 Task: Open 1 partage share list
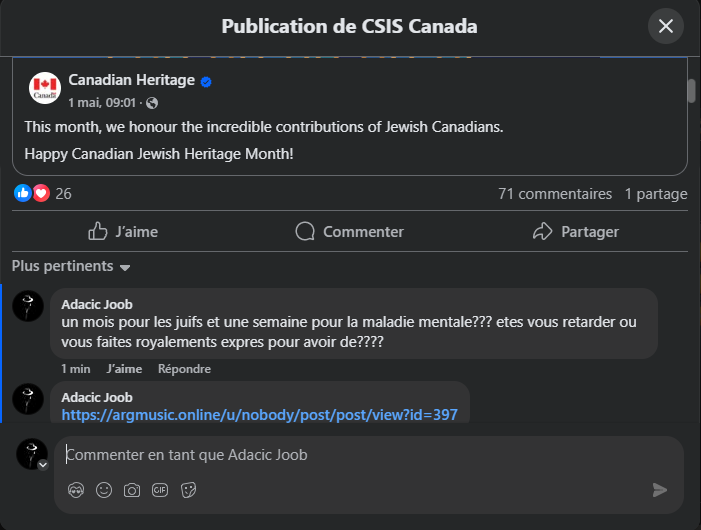pos(656,194)
